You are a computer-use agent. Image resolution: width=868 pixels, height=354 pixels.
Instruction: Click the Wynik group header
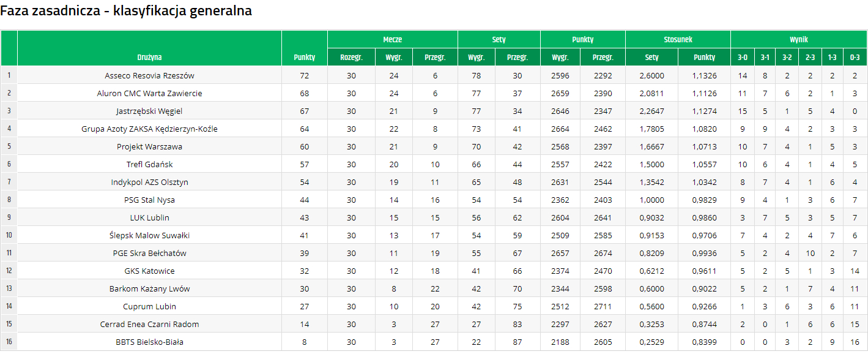[798, 39]
